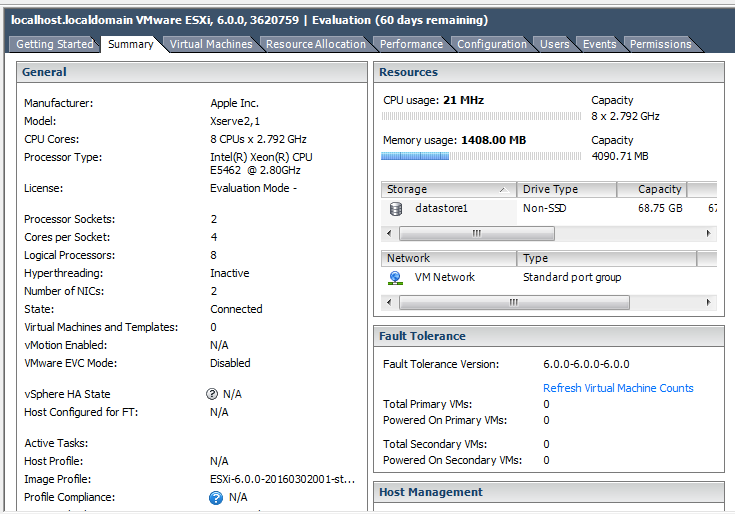The width and height of the screenshot is (735, 514).
Task: Click the storage table left scroll arrow
Action: pyautogui.click(x=389, y=233)
